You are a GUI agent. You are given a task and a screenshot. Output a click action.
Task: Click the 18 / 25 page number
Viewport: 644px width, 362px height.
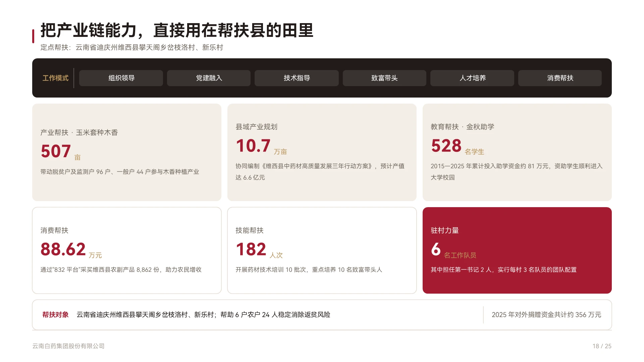tap(602, 346)
